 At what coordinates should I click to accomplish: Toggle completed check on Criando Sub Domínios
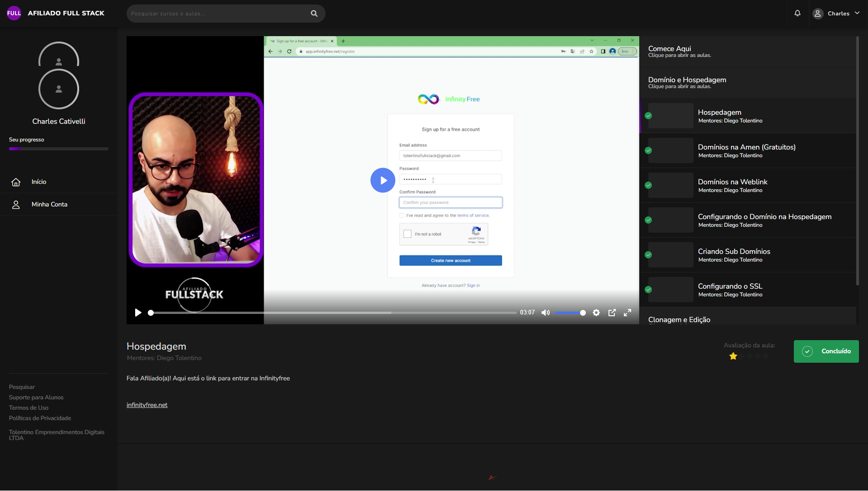click(x=648, y=255)
